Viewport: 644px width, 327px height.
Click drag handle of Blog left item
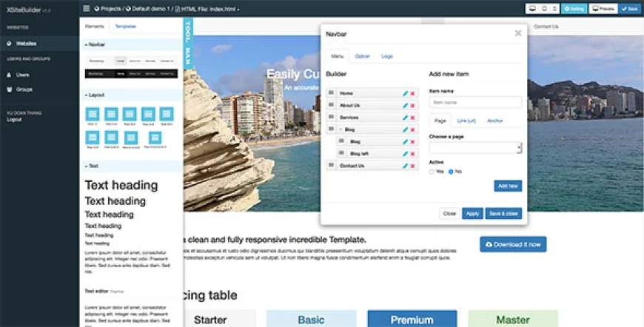click(341, 153)
